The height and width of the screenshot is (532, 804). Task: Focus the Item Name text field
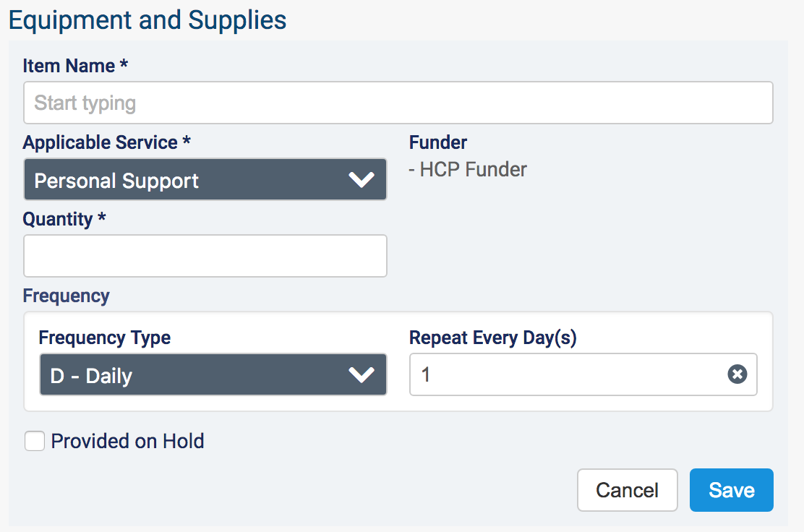click(398, 103)
